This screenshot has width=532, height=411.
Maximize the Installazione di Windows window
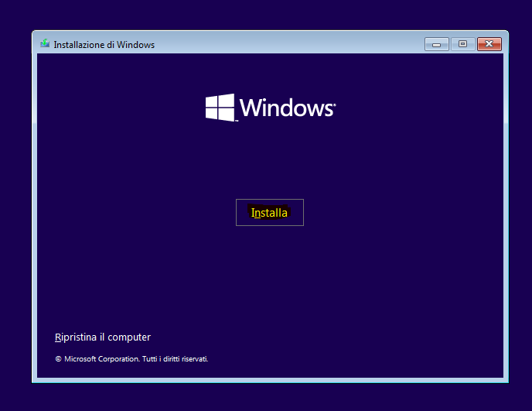click(x=462, y=44)
